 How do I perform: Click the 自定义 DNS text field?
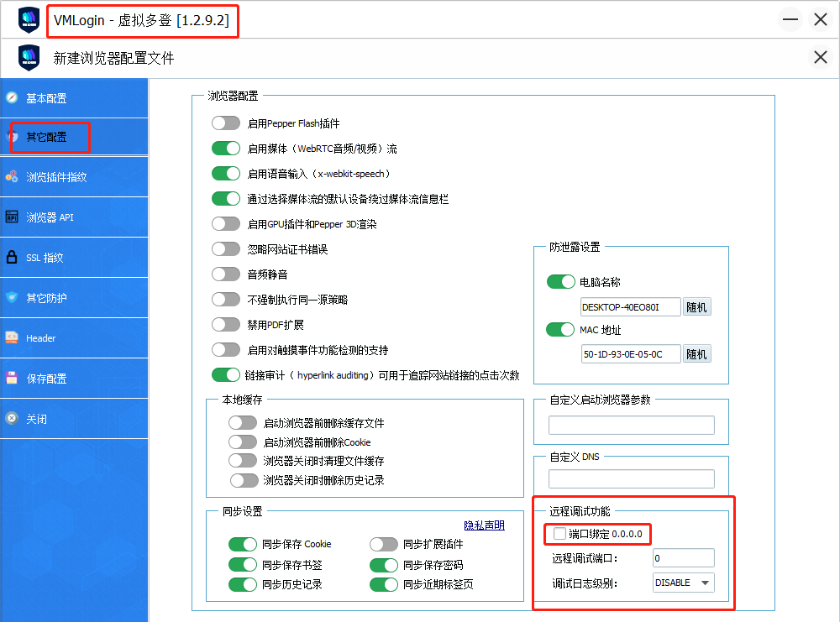pyautogui.click(x=631, y=479)
